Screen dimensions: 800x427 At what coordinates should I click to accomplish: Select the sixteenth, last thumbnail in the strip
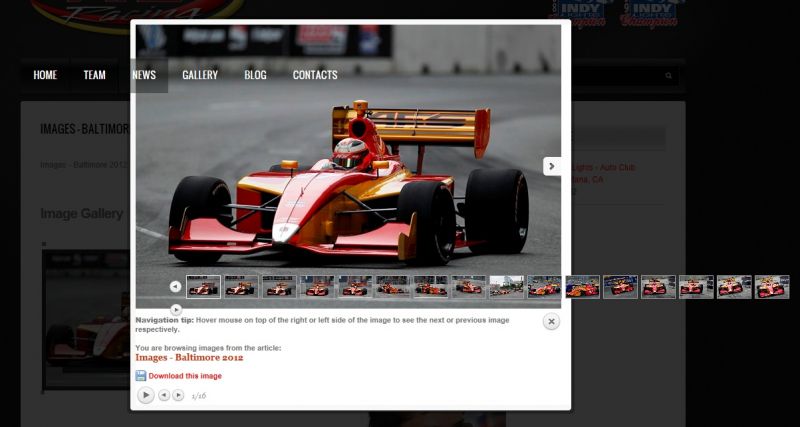click(x=771, y=287)
